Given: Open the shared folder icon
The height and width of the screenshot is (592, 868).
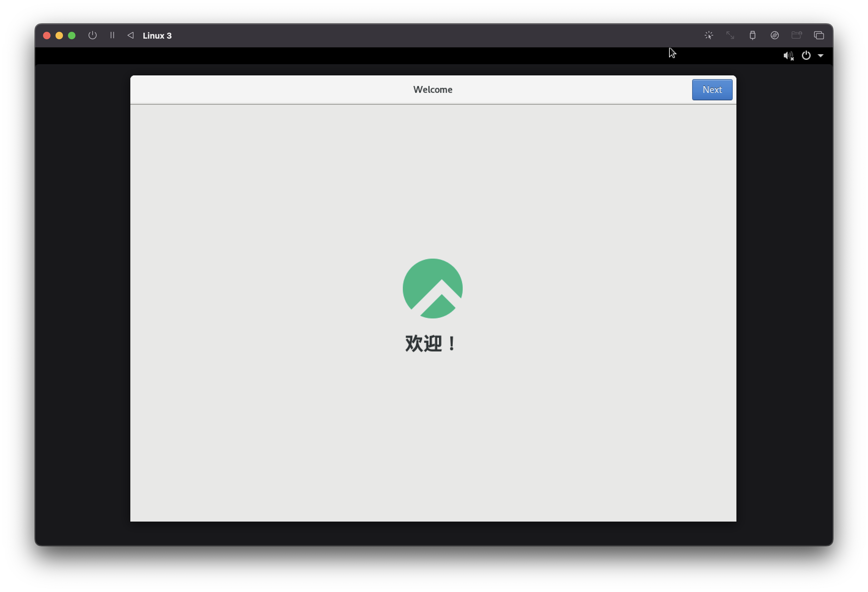Looking at the screenshot, I should click(x=796, y=36).
